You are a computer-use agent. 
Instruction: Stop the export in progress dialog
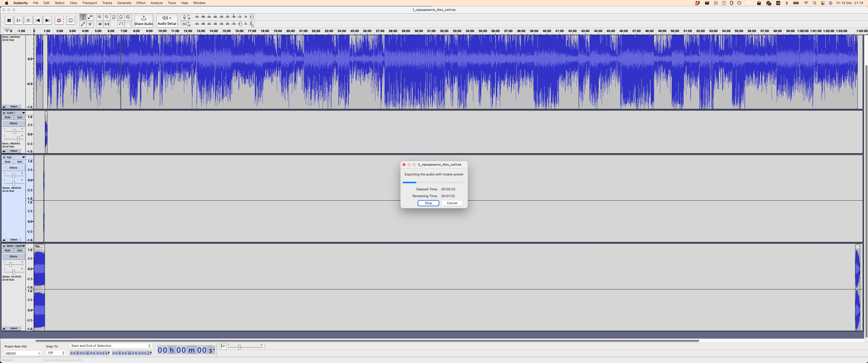tap(428, 203)
